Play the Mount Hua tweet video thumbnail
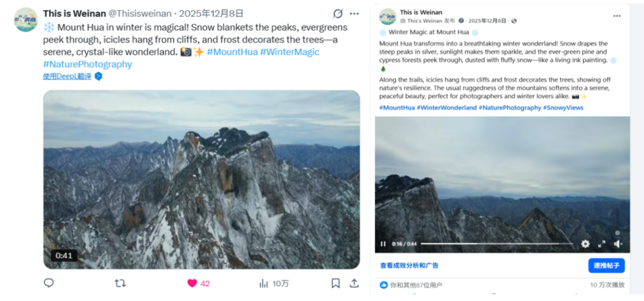This screenshot has width=644, height=301. [202, 179]
